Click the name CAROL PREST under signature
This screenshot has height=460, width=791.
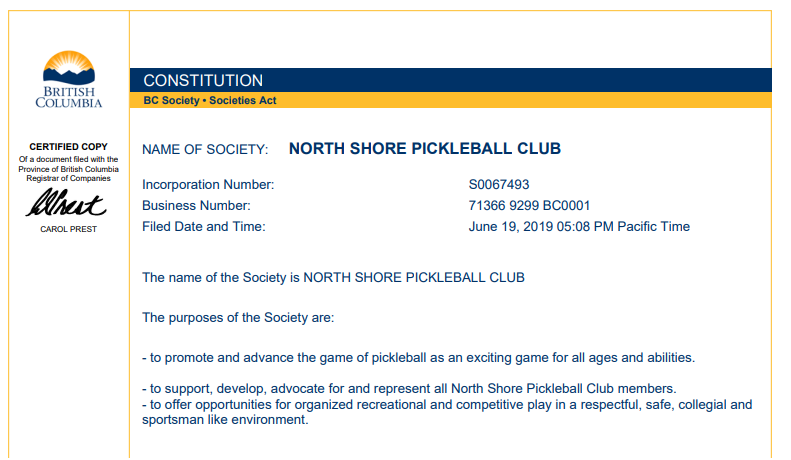point(68,229)
